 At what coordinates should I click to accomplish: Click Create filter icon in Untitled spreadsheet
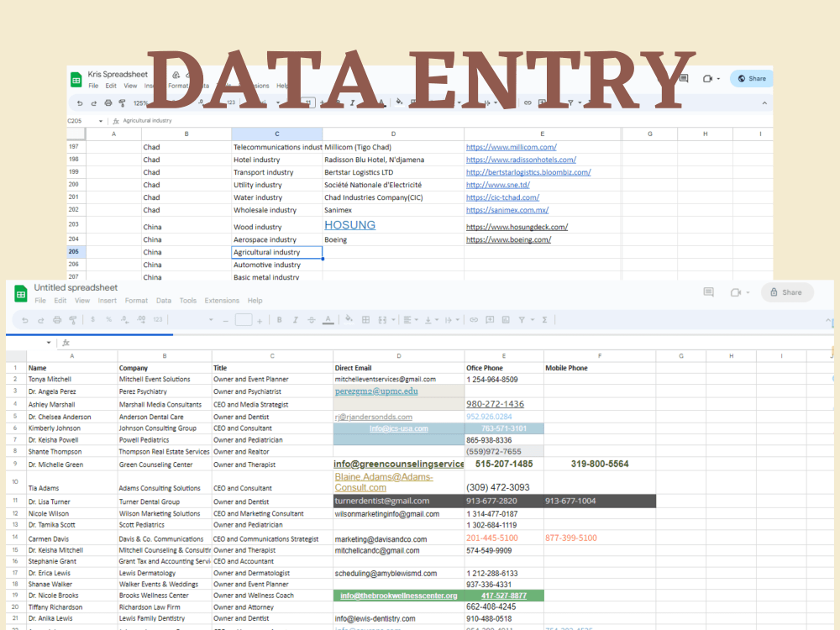pos(522,320)
